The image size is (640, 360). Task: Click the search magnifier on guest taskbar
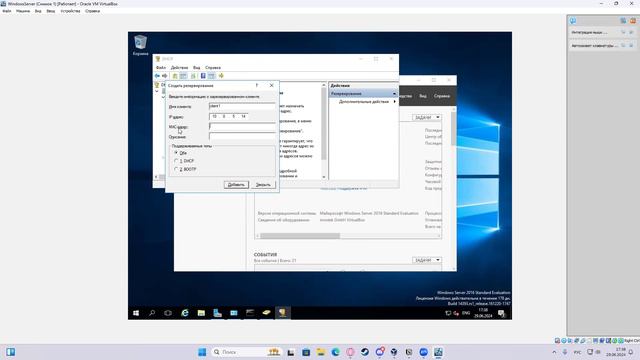[x=152, y=313]
